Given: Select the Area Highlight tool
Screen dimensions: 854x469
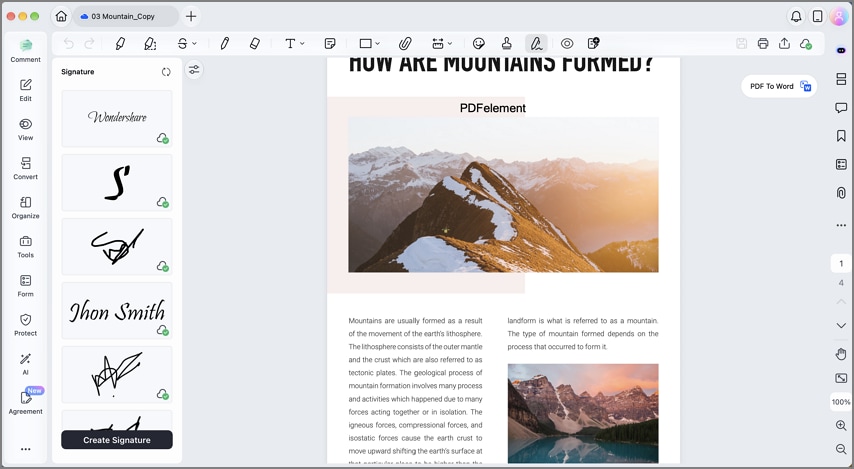Looking at the screenshot, I should tap(150, 44).
